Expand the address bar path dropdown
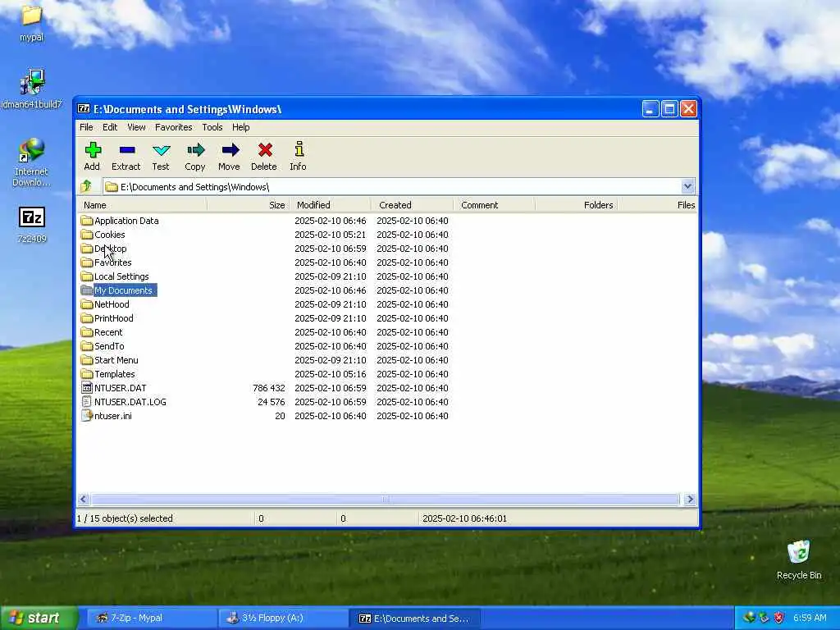840x630 pixels. pos(688,186)
